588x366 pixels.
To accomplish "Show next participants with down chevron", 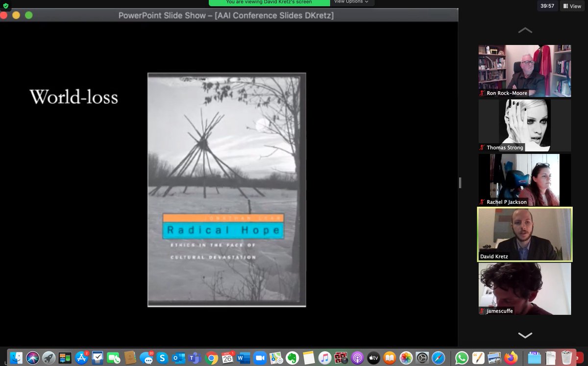I will point(525,336).
